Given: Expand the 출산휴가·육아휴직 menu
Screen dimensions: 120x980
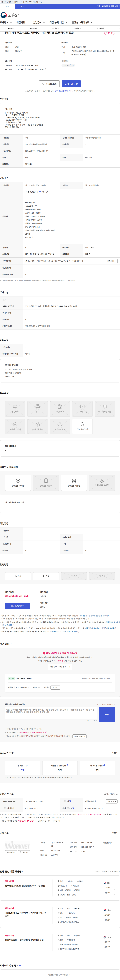Looking at the screenshot, I should tap(82, 22).
